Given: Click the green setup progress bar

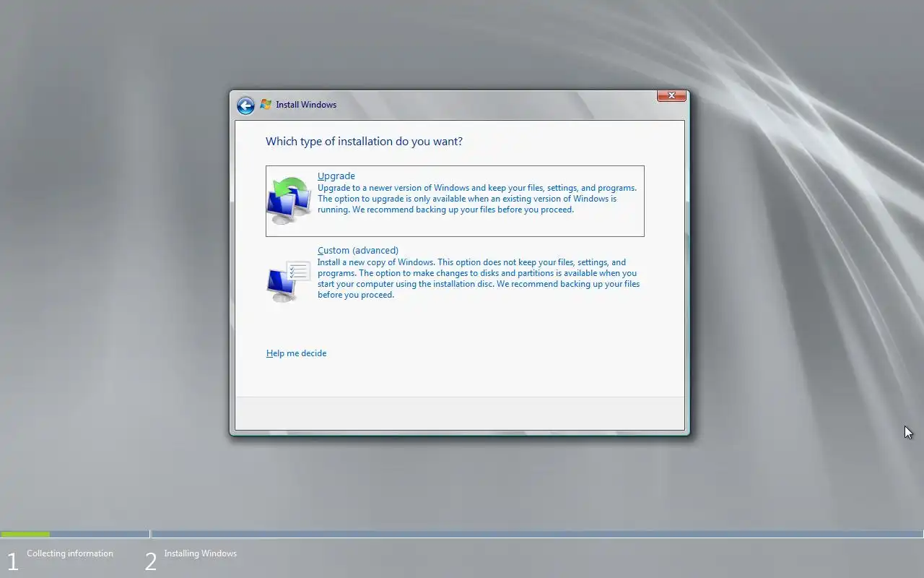Looking at the screenshot, I should pyautogui.click(x=25, y=535).
